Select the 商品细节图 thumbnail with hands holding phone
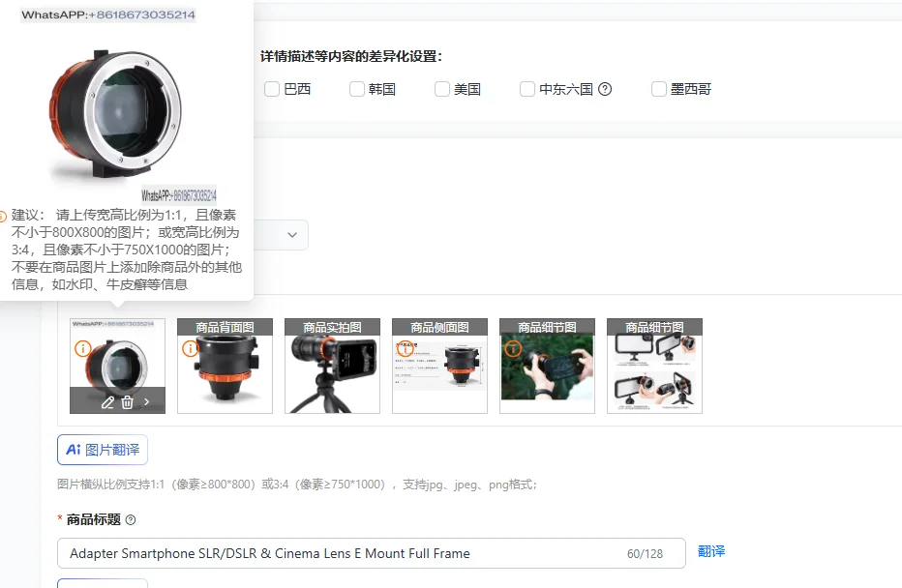Image resolution: width=902 pixels, height=588 pixels. (x=547, y=367)
